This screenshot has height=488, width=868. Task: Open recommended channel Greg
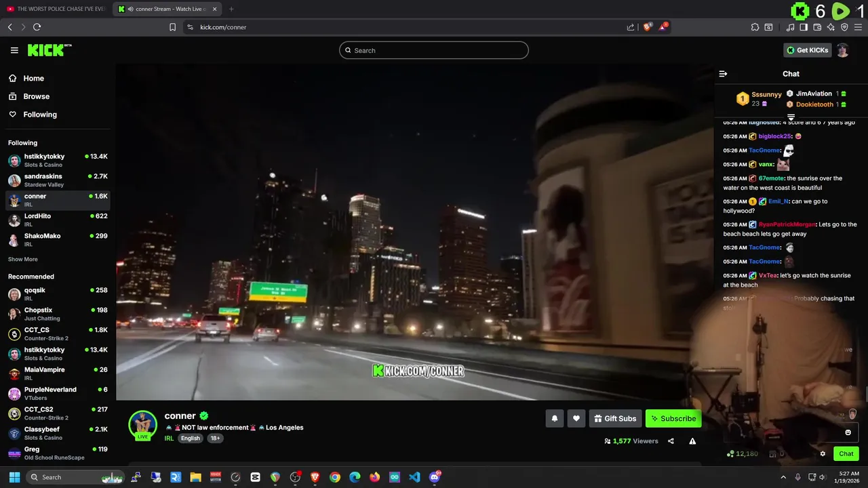click(x=58, y=453)
